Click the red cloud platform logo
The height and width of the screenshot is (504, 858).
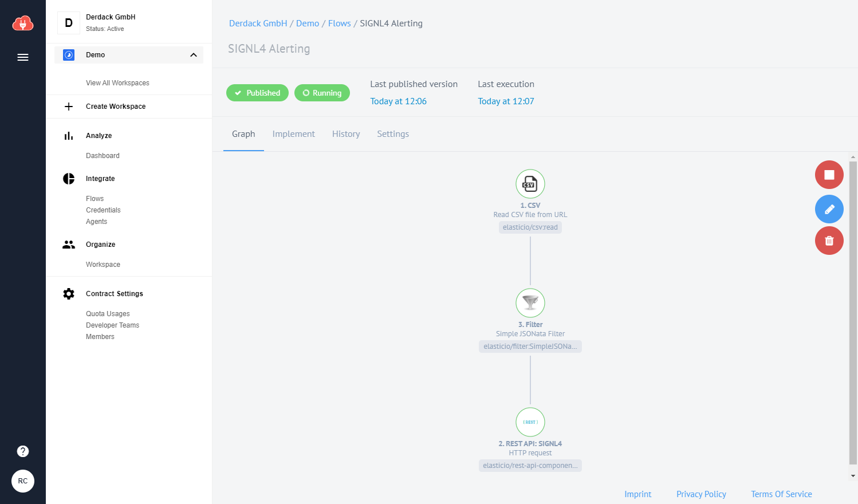tap(23, 23)
